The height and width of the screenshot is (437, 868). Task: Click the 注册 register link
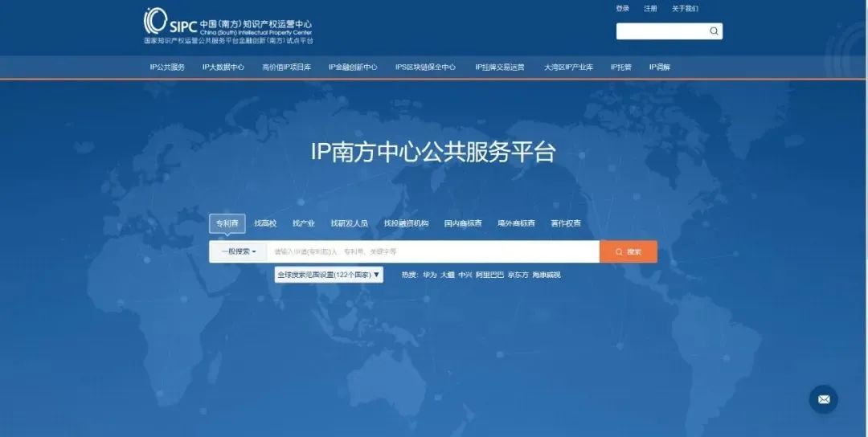tap(650, 9)
